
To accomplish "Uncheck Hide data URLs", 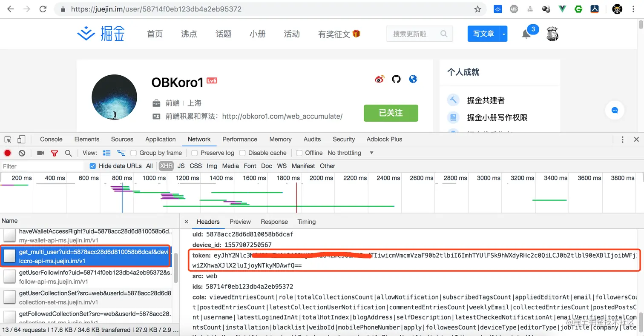I will point(92,166).
